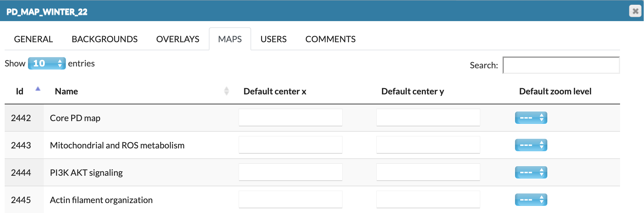The image size is (644, 213).
Task: Go to the USERS tab
Action: (x=273, y=39)
